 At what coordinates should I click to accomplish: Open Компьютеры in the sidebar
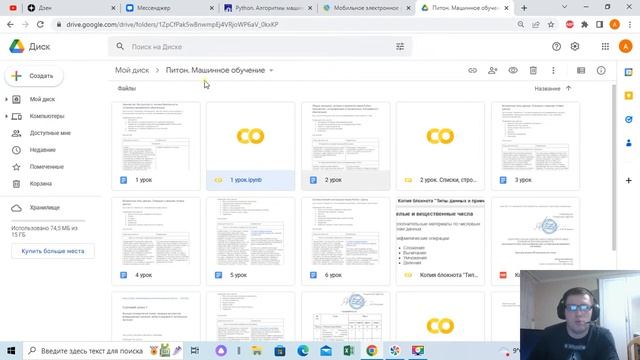pos(47,116)
